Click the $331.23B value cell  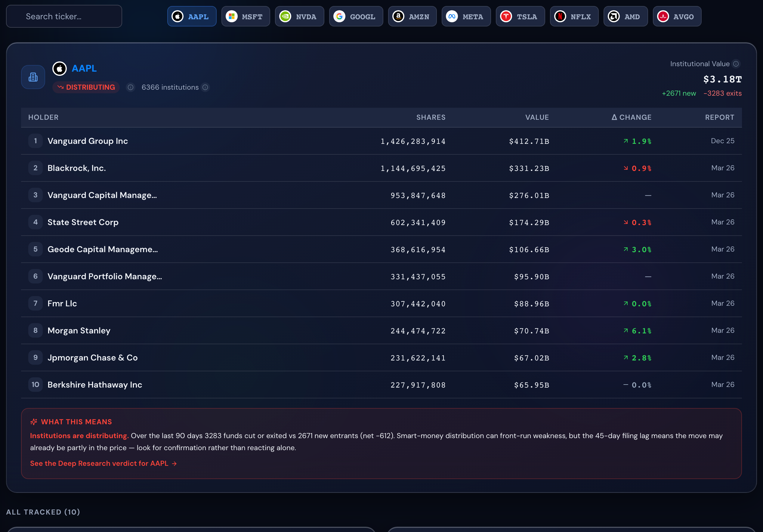(529, 169)
